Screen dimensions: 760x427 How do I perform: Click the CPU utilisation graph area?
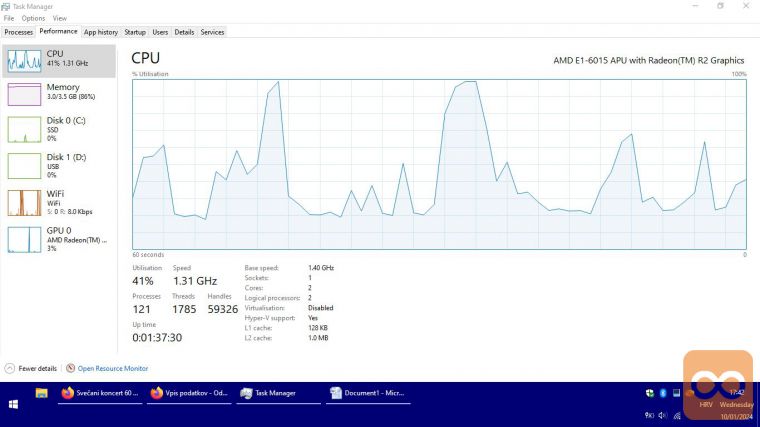point(439,164)
